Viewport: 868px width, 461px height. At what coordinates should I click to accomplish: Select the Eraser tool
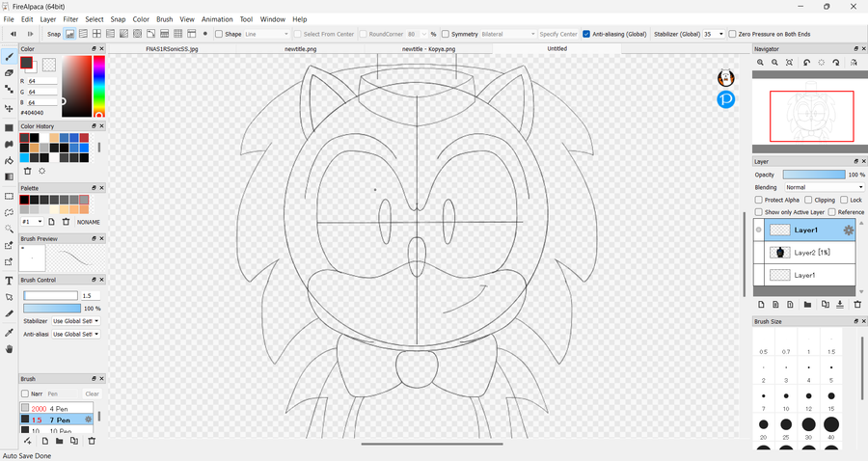pyautogui.click(x=9, y=72)
